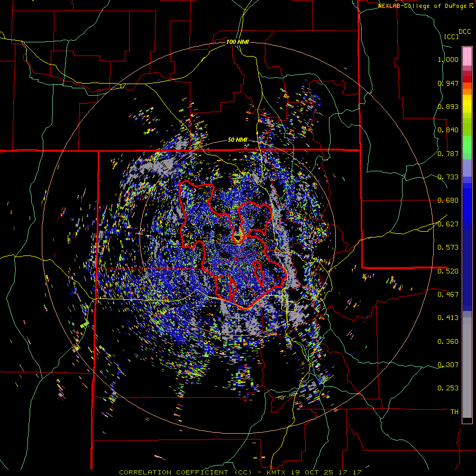
Task: Click the 0.893 legend value
Action: 448,106
